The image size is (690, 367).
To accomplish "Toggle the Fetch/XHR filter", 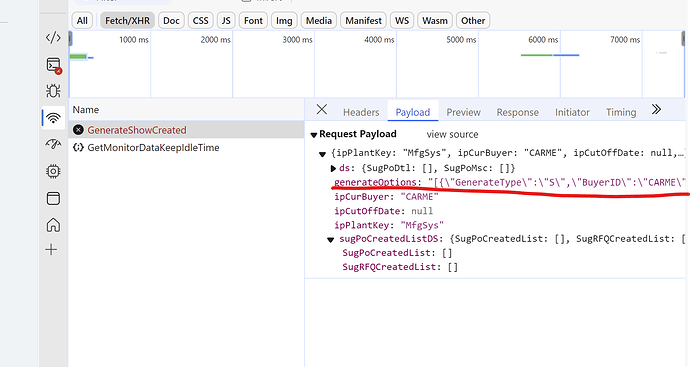I will click(127, 21).
